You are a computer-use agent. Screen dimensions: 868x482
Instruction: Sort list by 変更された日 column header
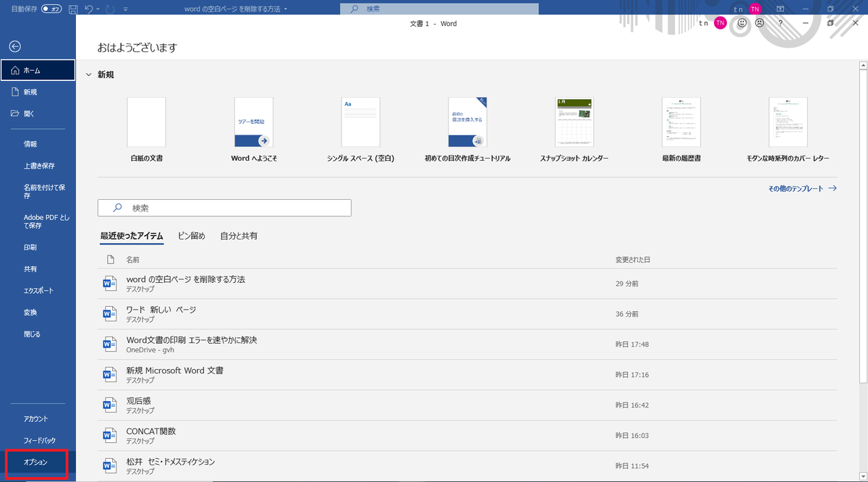pos(633,259)
